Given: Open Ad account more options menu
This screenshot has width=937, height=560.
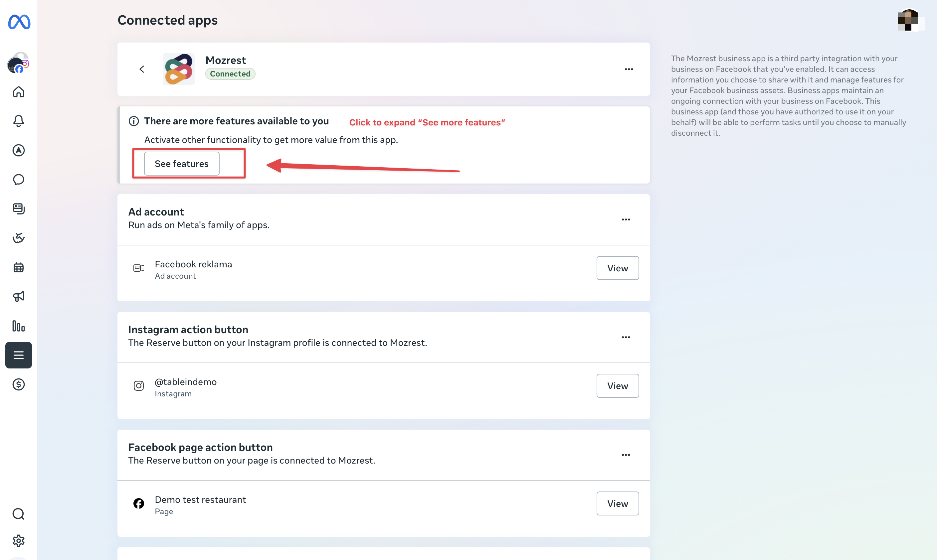Looking at the screenshot, I should click(626, 219).
